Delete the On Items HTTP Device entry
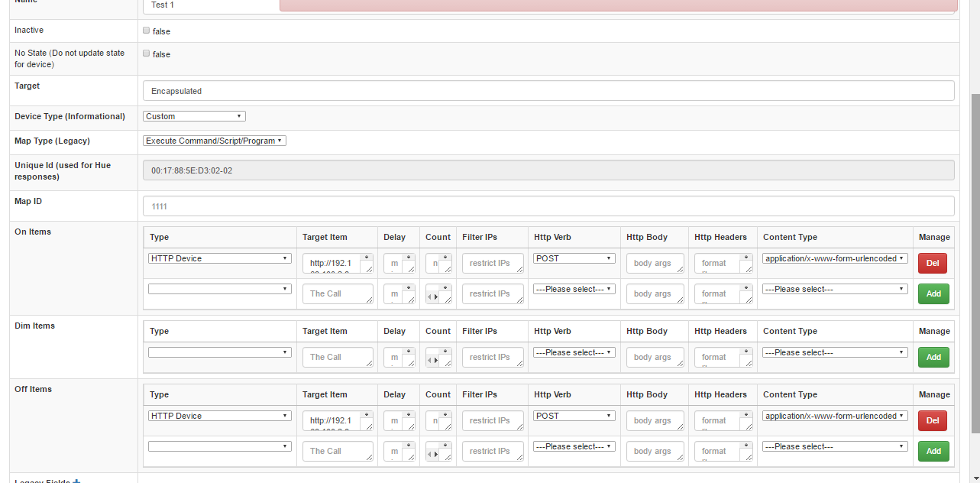 click(x=932, y=264)
